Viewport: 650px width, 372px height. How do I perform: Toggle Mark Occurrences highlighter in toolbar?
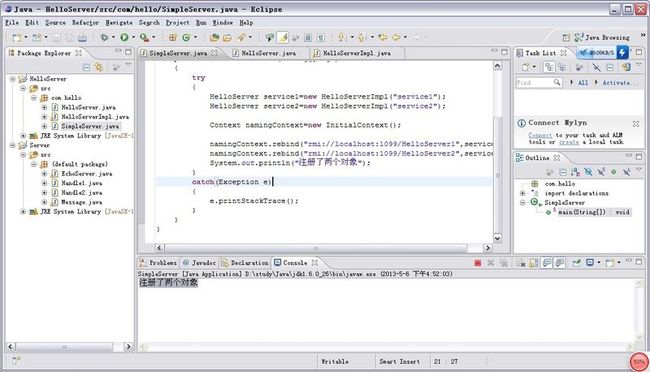[283, 37]
